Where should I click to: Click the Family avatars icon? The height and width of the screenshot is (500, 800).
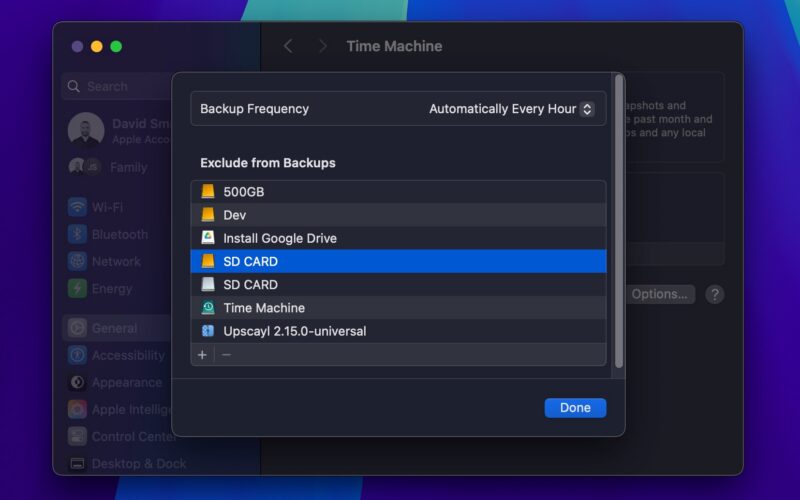pyautogui.click(x=85, y=166)
